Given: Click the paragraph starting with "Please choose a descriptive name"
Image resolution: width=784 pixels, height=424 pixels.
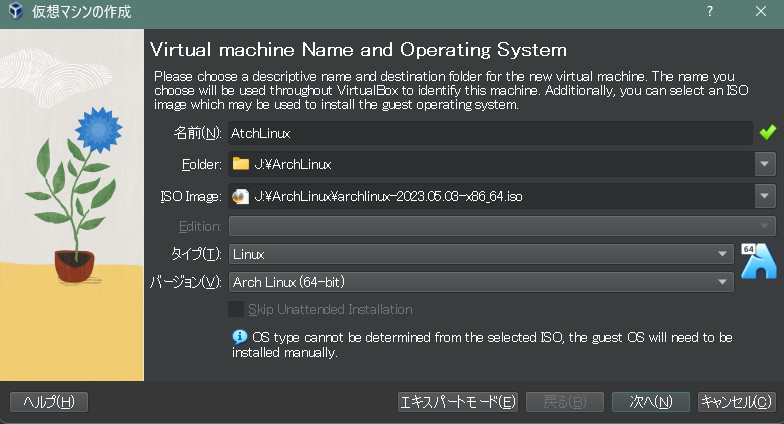Looking at the screenshot, I should point(451,90).
